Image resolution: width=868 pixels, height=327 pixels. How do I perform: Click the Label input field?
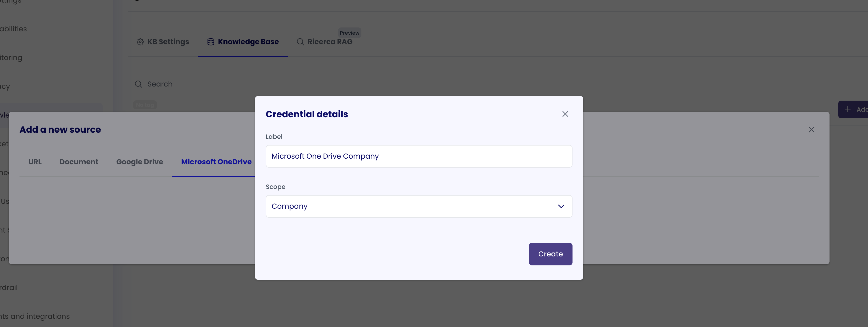click(x=419, y=156)
